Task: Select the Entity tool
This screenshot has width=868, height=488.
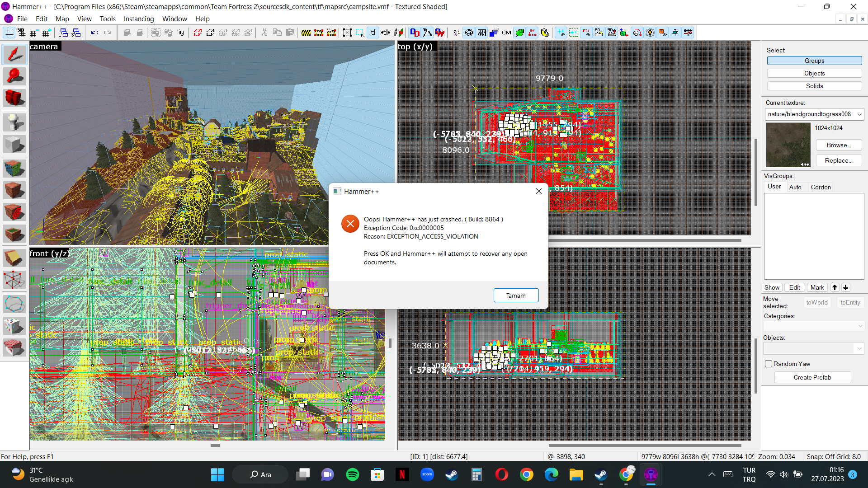Action: [x=14, y=122]
